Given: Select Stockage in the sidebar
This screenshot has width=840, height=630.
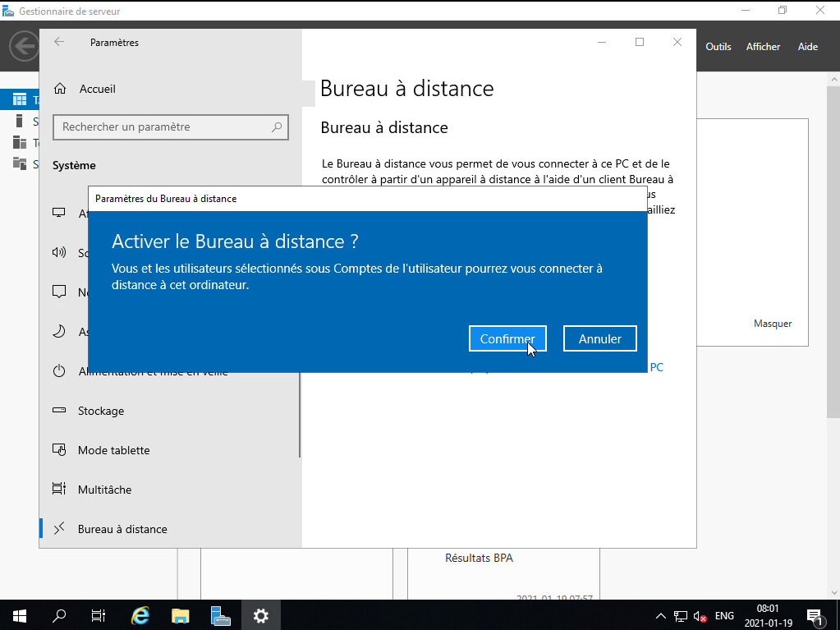Looking at the screenshot, I should pos(101,411).
